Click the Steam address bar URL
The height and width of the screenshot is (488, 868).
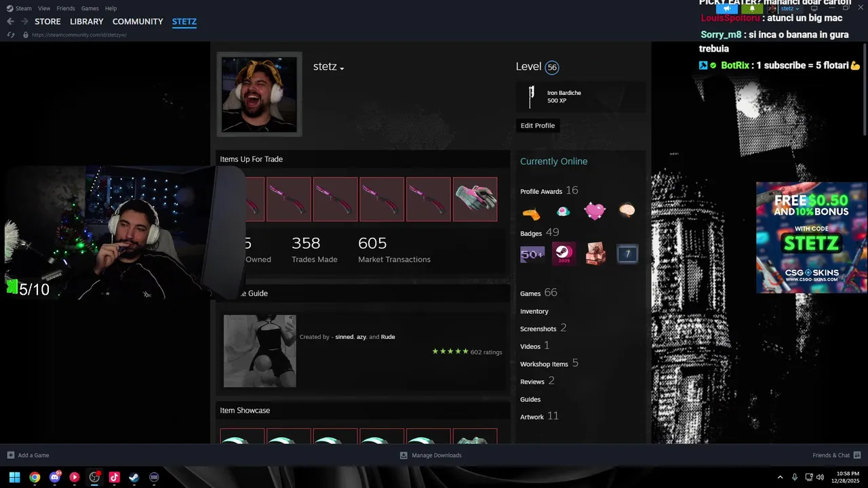pyautogui.click(x=79, y=35)
